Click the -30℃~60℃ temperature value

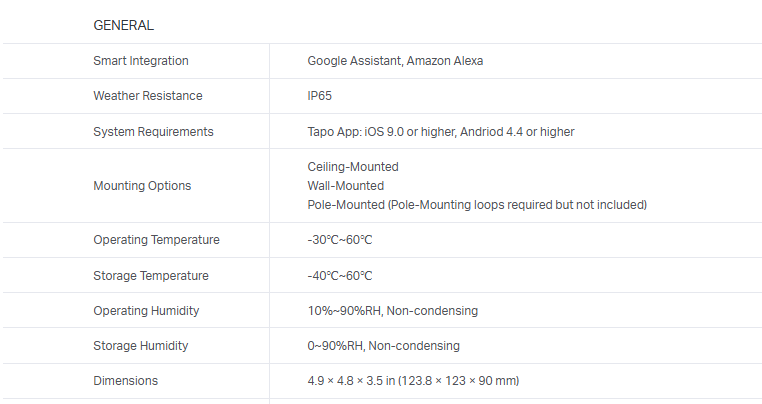click(340, 240)
